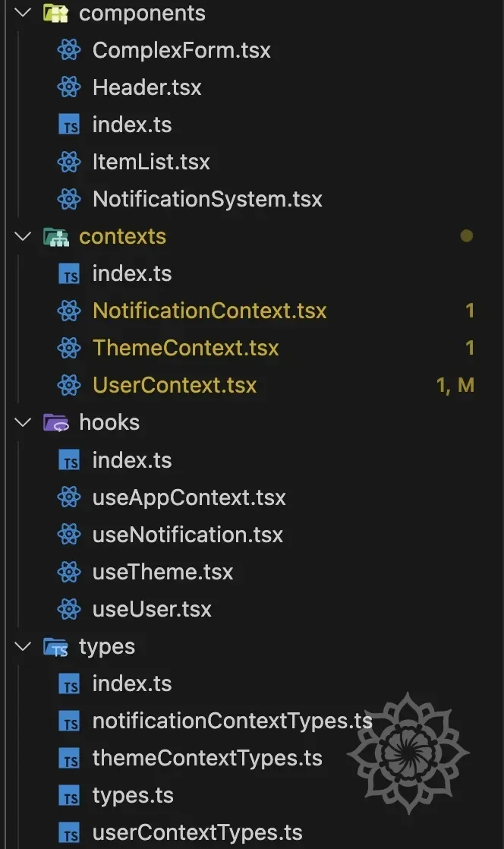The image size is (504, 849).
Task: Click the TS icon beside components index.ts
Action: [69, 125]
